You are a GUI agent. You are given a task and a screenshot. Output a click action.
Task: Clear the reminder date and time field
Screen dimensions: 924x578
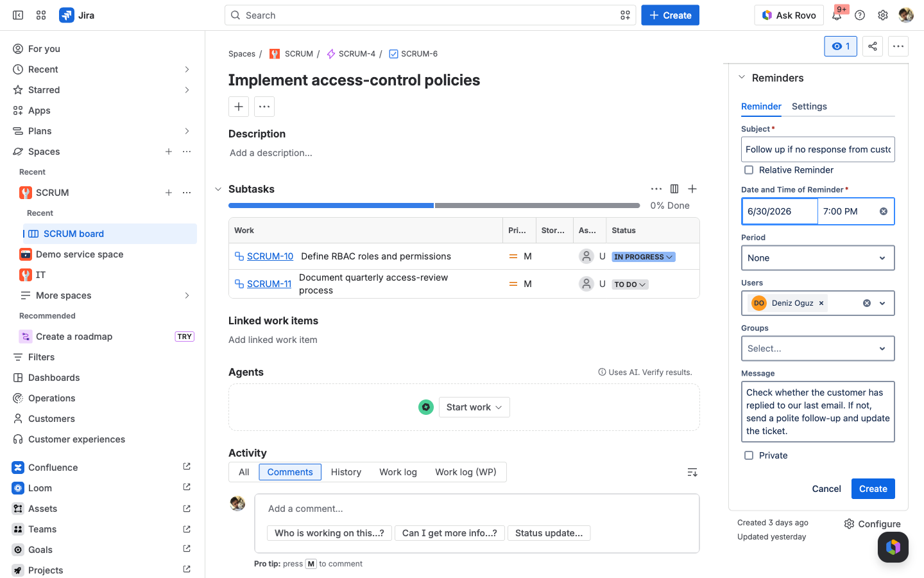tap(884, 211)
